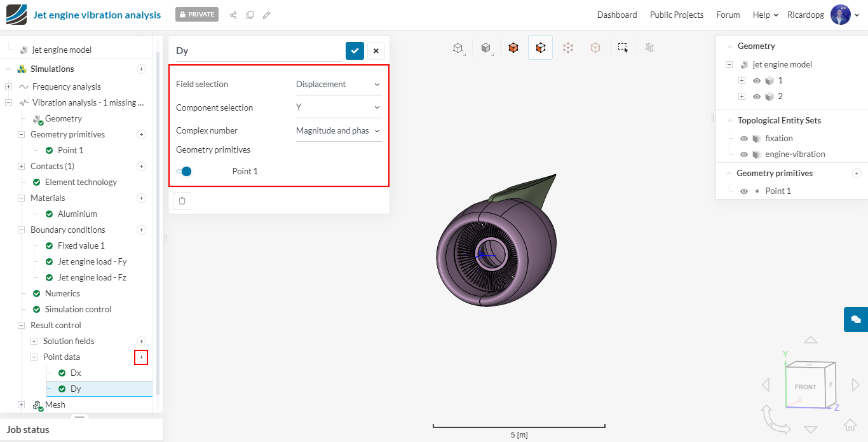Image resolution: width=868 pixels, height=442 pixels.
Task: Click the delete trash icon below Dy panel
Action: coord(182,201)
